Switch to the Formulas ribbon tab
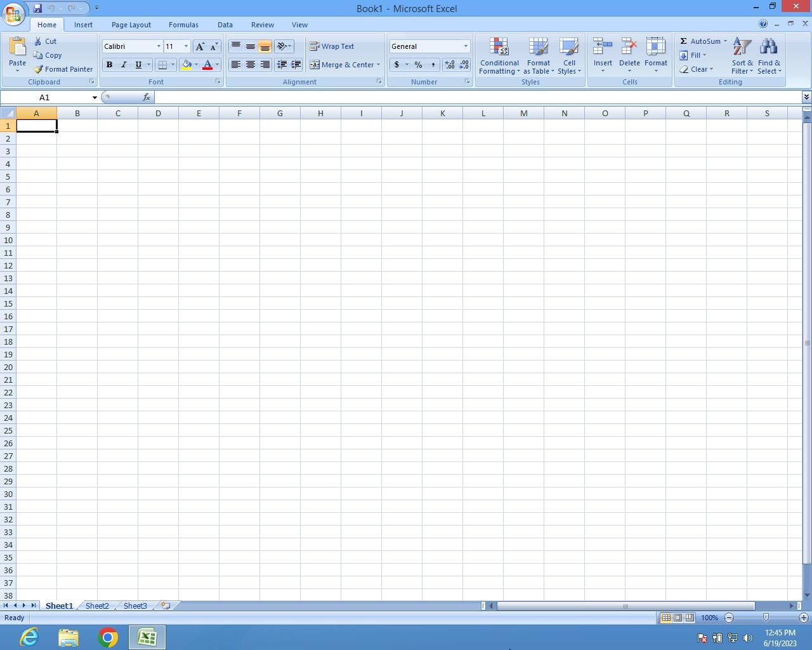 pos(183,25)
